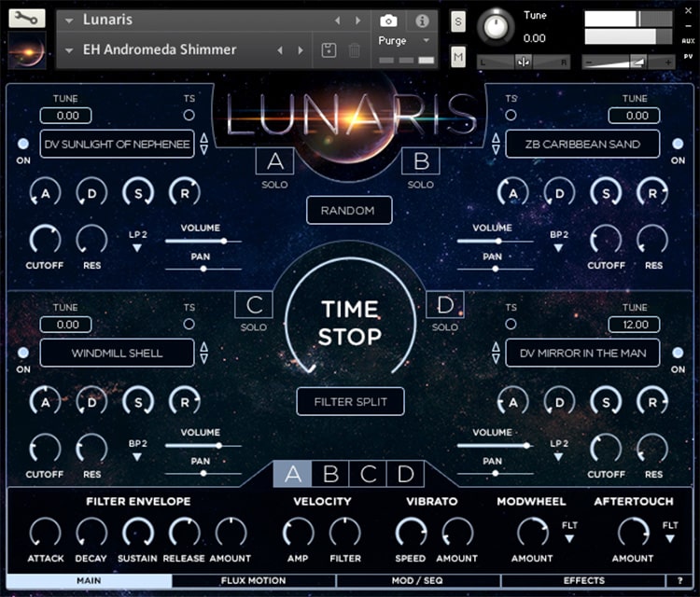Switch to the EFFECTS page
This screenshot has width=700, height=597.
point(583,580)
